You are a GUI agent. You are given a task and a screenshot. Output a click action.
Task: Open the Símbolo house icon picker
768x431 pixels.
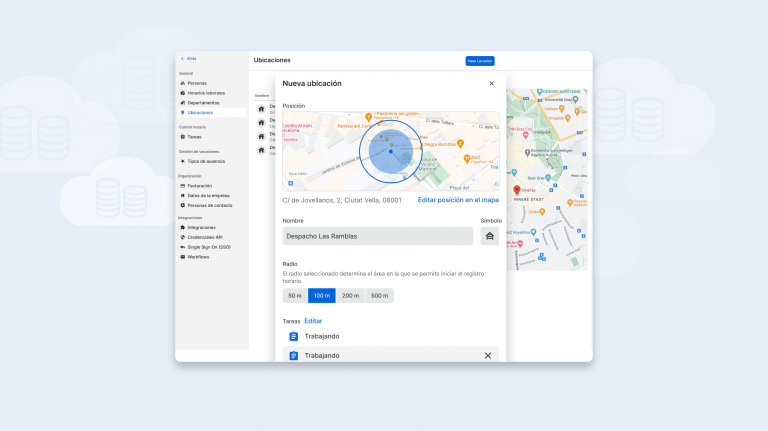[489, 236]
